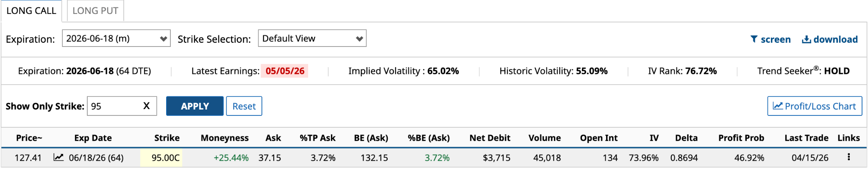The width and height of the screenshot is (868, 170).
Task: Sort table by Price column header
Action: pyautogui.click(x=29, y=138)
